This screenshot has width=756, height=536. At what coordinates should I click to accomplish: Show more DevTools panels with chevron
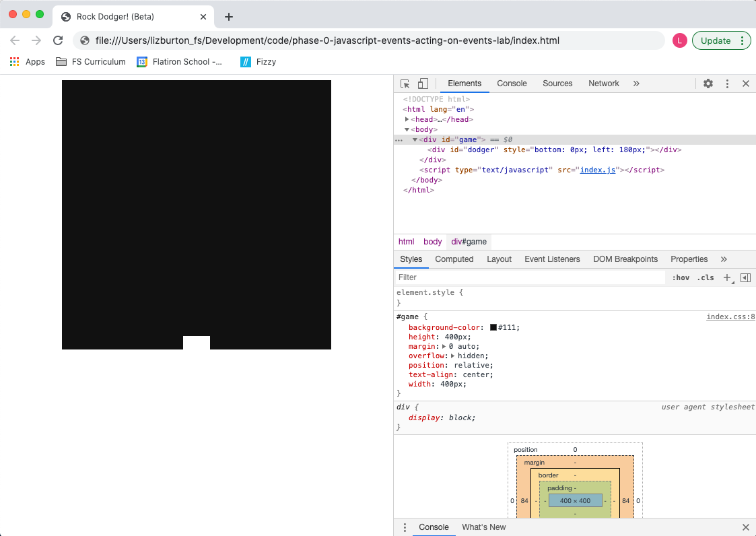click(636, 83)
